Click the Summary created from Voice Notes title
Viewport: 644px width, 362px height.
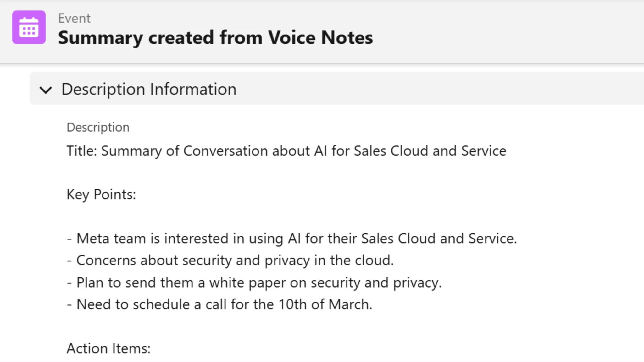point(215,38)
